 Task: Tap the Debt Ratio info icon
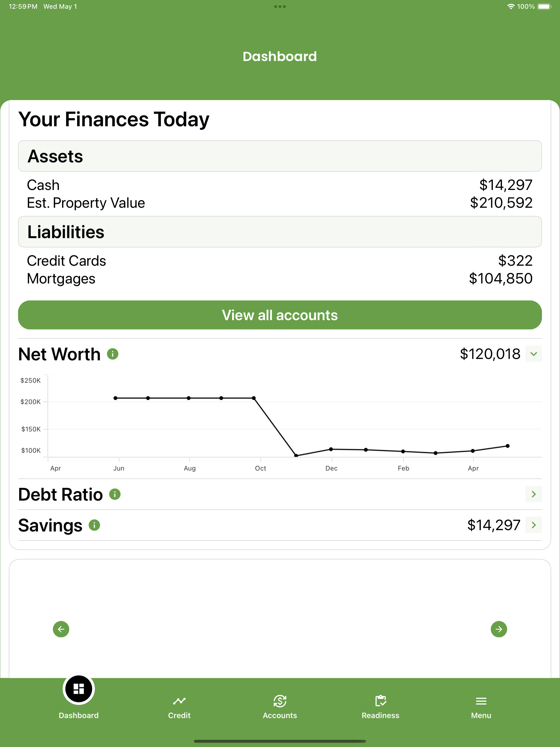[115, 494]
